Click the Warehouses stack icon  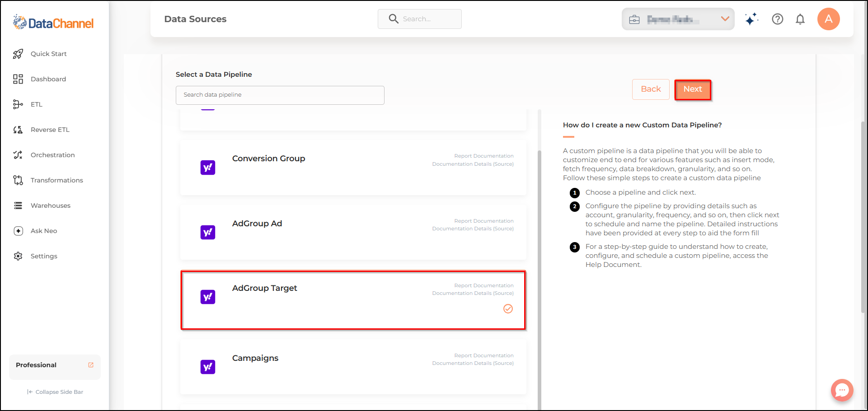[18, 205]
